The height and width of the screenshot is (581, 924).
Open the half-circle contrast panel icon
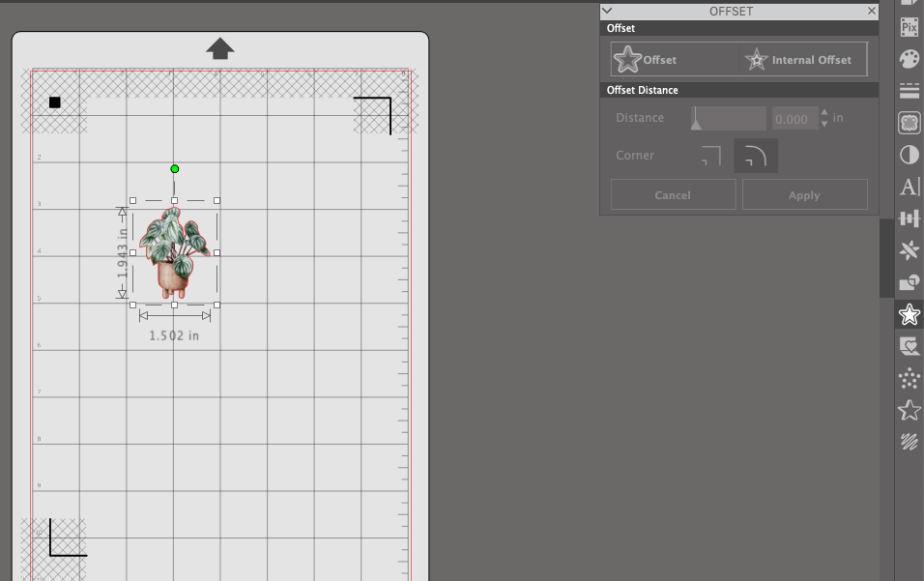pos(910,155)
